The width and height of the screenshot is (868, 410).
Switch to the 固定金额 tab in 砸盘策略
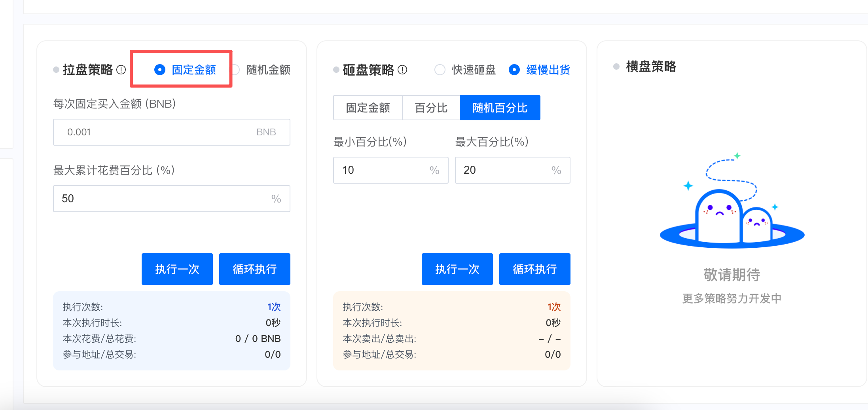[x=368, y=108]
